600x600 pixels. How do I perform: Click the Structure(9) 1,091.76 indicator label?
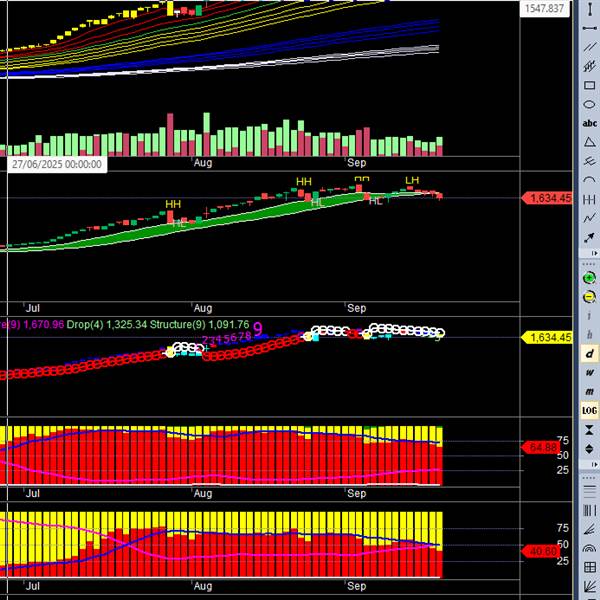tap(199, 324)
